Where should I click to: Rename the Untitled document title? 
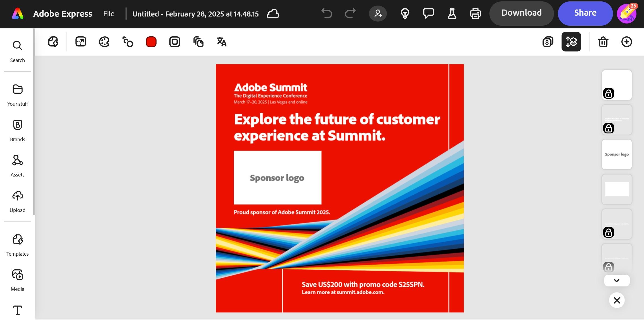point(195,14)
